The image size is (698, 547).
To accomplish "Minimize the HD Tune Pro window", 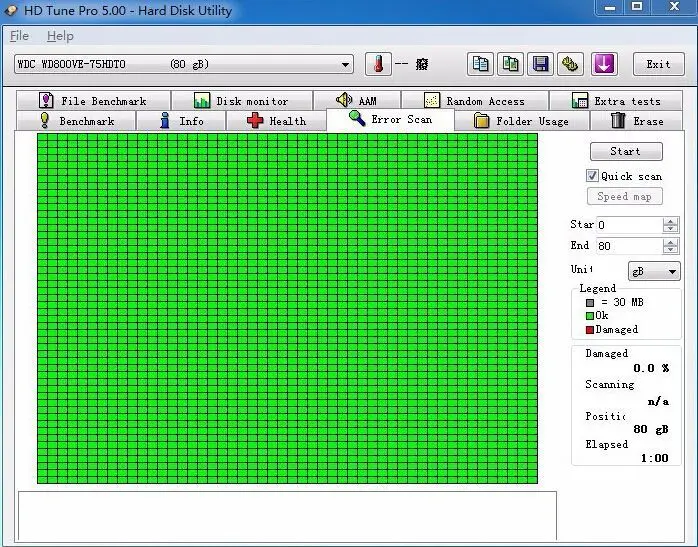I will click(x=610, y=8).
